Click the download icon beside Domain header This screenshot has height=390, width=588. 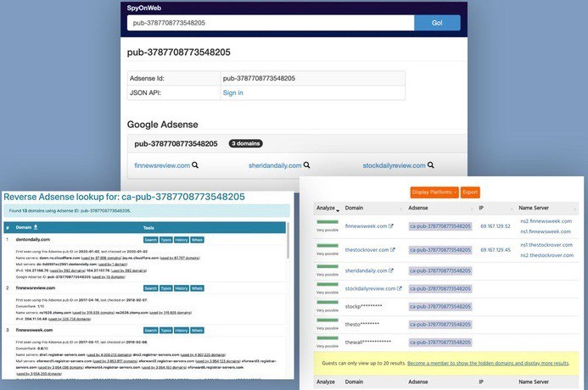[36, 227]
